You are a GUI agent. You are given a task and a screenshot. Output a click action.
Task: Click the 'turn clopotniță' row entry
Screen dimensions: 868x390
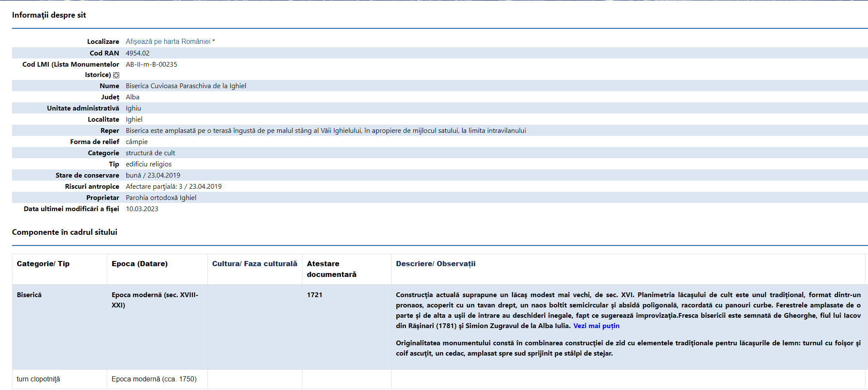(38, 379)
